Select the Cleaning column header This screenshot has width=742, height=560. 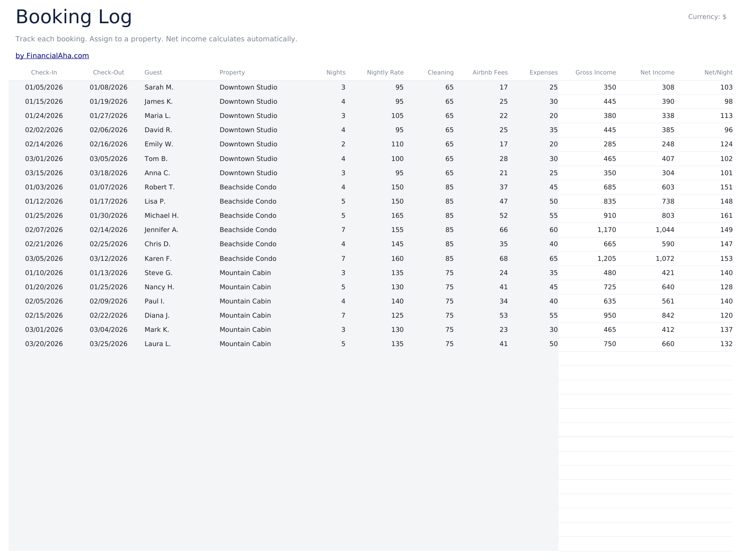(441, 72)
